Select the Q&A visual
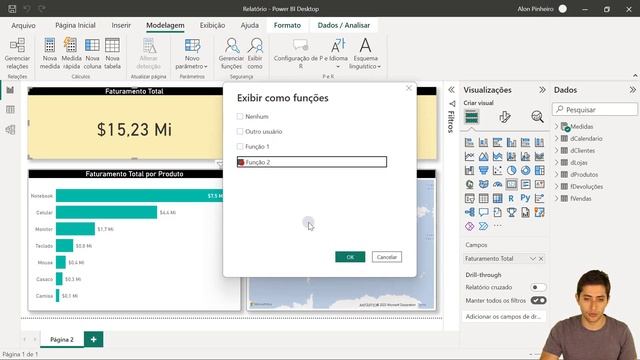640x360 pixels. [483, 212]
